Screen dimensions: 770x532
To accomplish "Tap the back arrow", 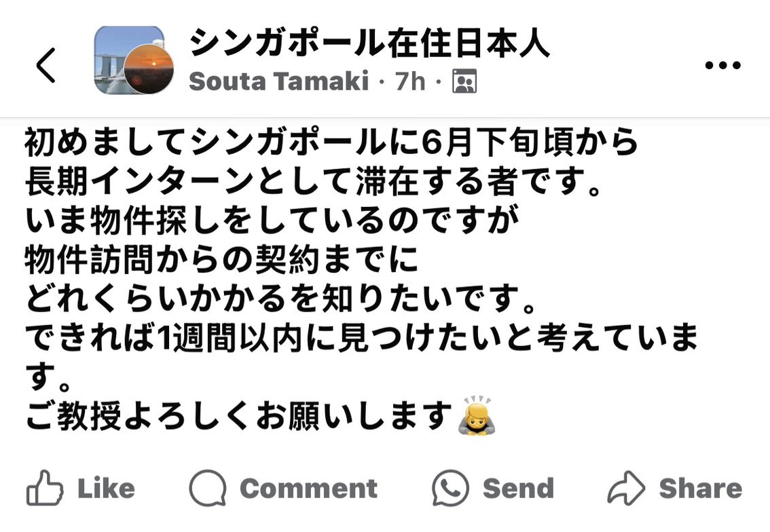I will [45, 65].
